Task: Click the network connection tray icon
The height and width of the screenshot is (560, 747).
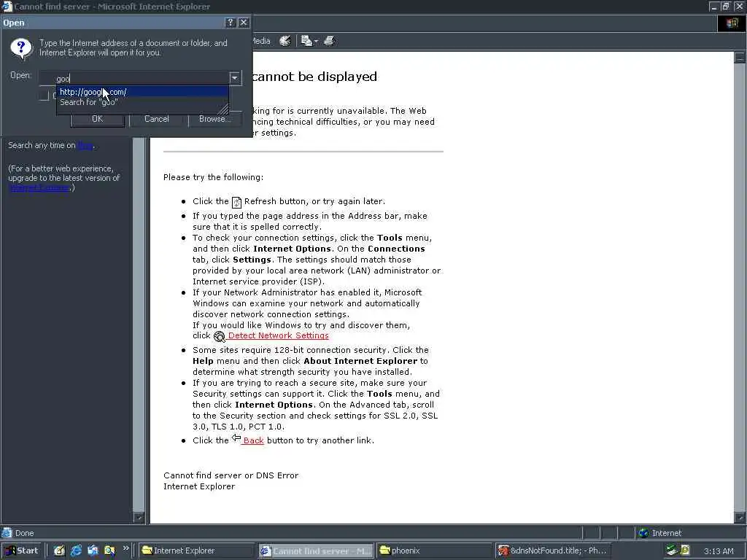Action: [672, 550]
